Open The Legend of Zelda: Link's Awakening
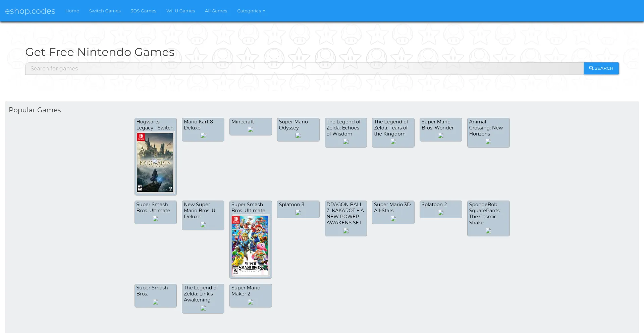Viewport: 644px width, 333px height. pyautogui.click(x=201, y=294)
